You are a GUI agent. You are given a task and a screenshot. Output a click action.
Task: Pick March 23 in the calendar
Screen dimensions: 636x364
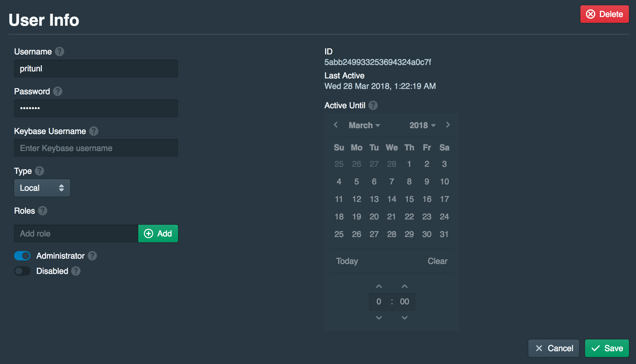point(427,217)
